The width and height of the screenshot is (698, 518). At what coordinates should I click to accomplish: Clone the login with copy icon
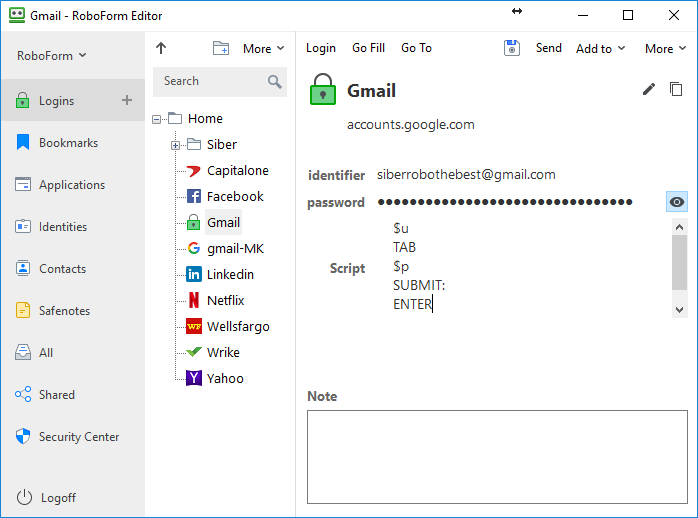pos(676,89)
